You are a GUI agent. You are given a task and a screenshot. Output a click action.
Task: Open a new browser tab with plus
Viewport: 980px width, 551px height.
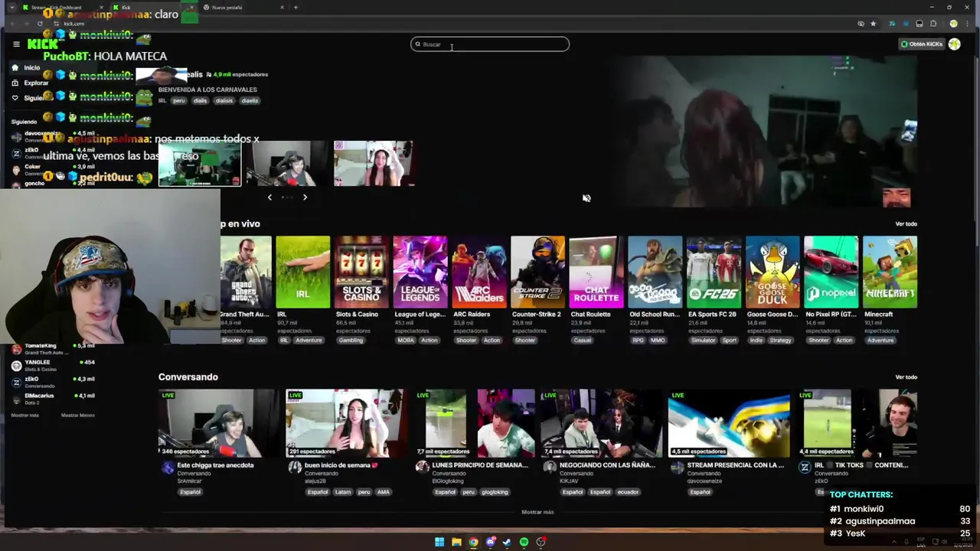coord(296,8)
